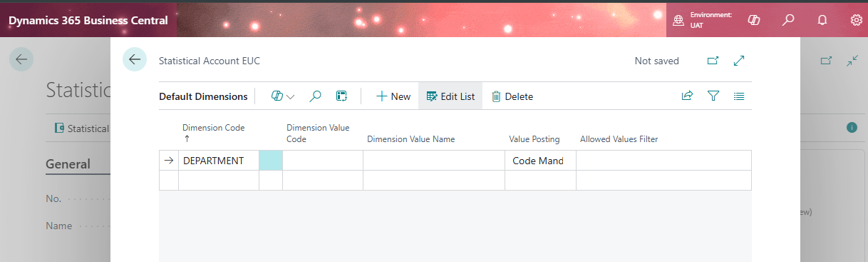Open the Copilot dropdown in Default Dimensions toolbar
This screenshot has height=262, width=868.
(283, 96)
